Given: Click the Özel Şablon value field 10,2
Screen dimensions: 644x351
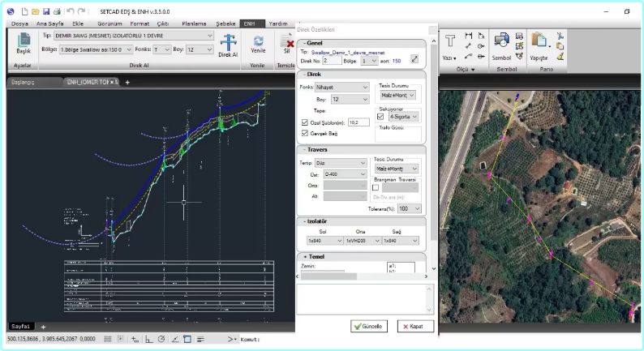Looking at the screenshot, I should (x=358, y=122).
